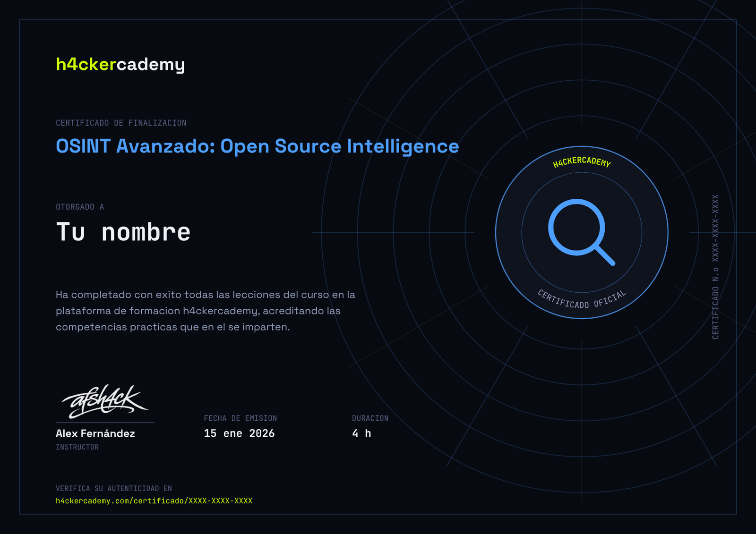Select the course title 'OSINT Avanzado: Open Source Intelligence'
756x534 pixels.
click(258, 146)
